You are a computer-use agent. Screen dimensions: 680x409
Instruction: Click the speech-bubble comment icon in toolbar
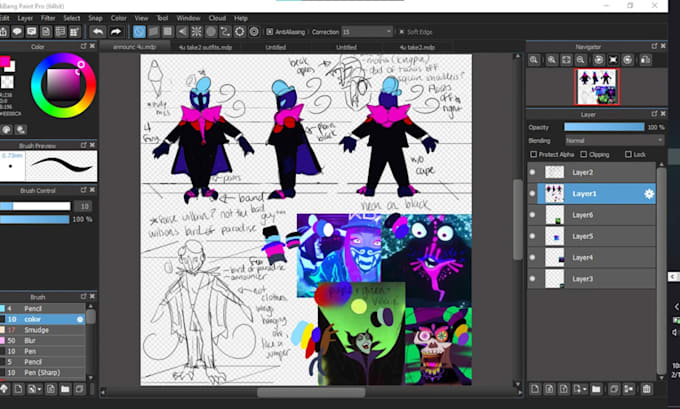17,32
